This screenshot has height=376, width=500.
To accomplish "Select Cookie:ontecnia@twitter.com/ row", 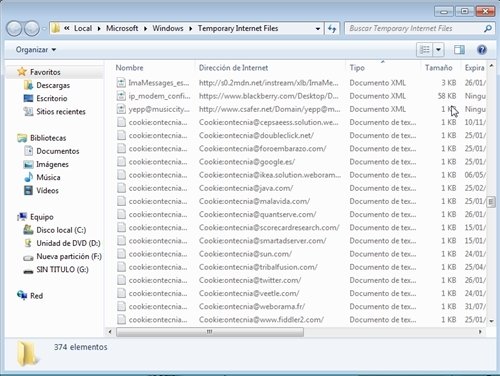I will click(301, 280).
